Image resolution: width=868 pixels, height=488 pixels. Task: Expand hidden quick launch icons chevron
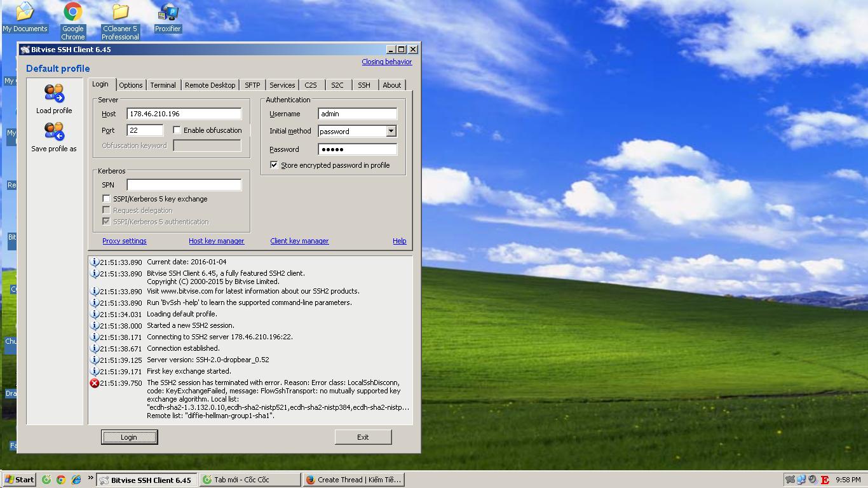[90, 478]
